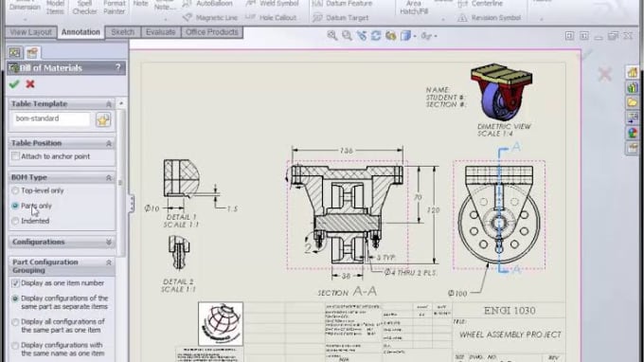The width and height of the screenshot is (644, 362).
Task: Select AutoBalloon tool
Action: click(x=207, y=3)
